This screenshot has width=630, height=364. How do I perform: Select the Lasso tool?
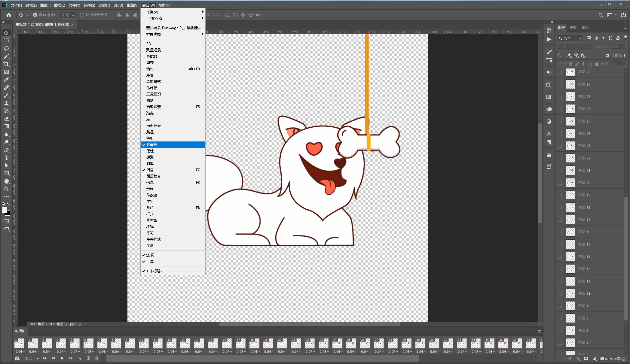pyautogui.click(x=6, y=48)
